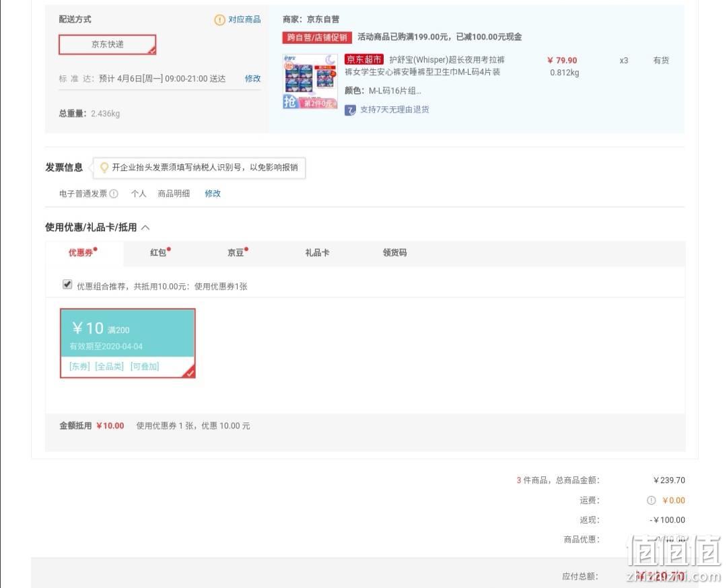Select the ¥10 满200 coupon card
The width and height of the screenshot is (727, 588).
coord(128,343)
